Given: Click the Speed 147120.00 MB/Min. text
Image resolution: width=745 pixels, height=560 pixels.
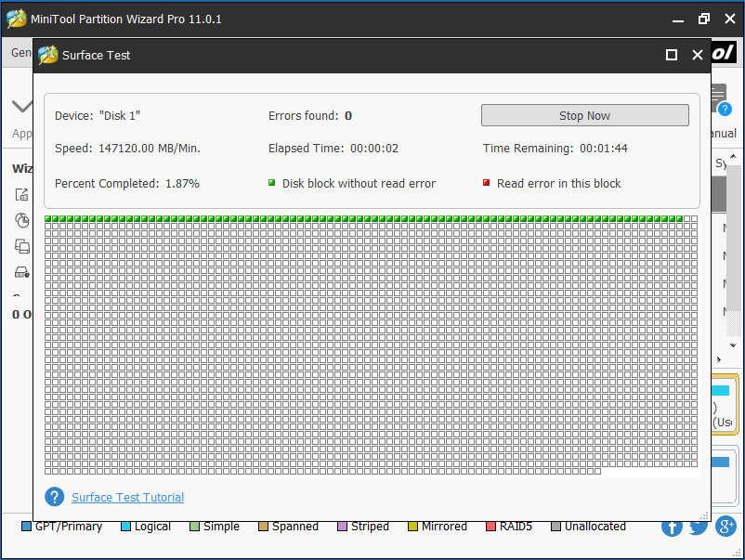Looking at the screenshot, I should [127, 149].
